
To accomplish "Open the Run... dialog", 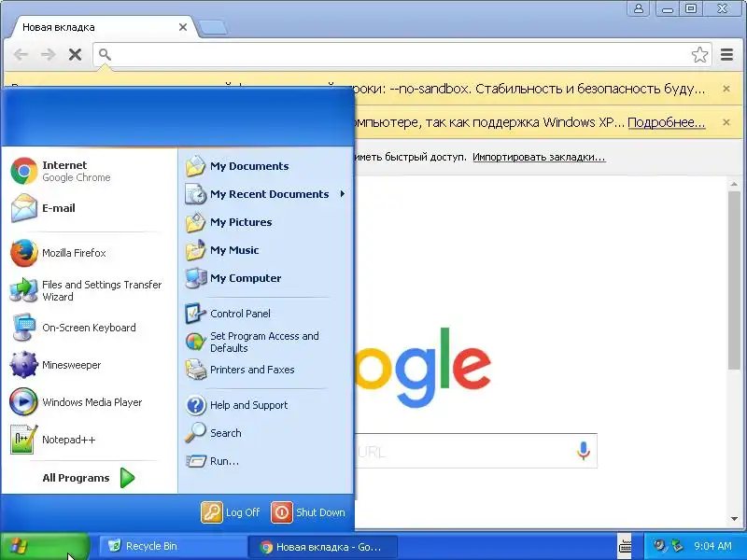I will [x=265, y=461].
